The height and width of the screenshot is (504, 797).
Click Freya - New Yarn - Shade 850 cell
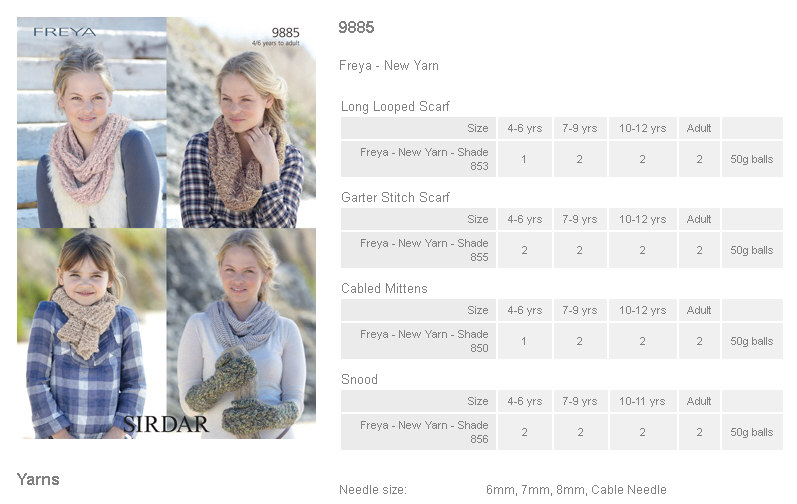[x=418, y=341]
